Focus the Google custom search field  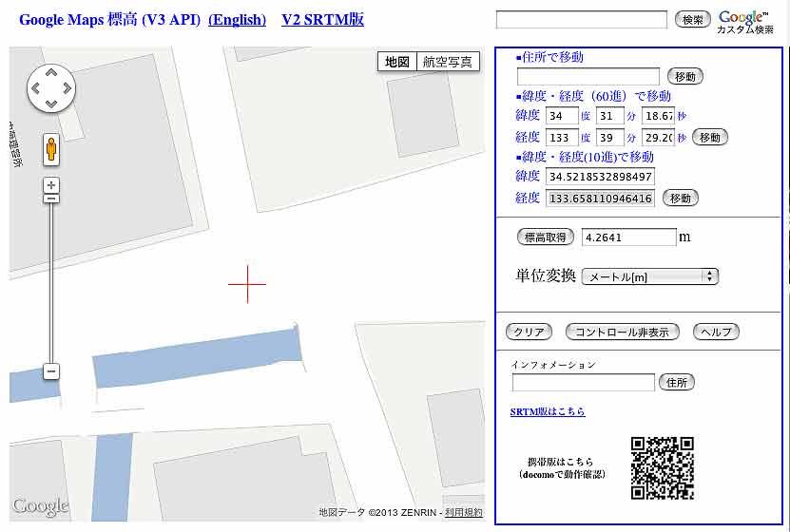[x=582, y=20]
